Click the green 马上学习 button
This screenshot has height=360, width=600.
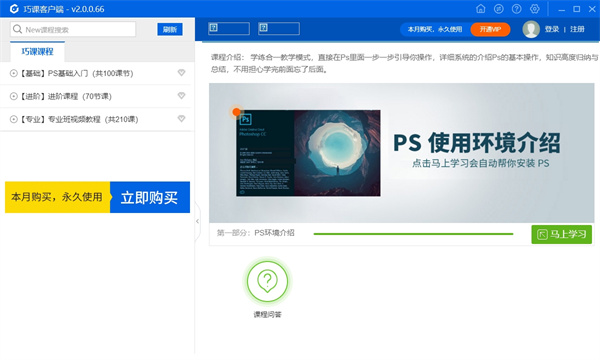click(x=561, y=234)
